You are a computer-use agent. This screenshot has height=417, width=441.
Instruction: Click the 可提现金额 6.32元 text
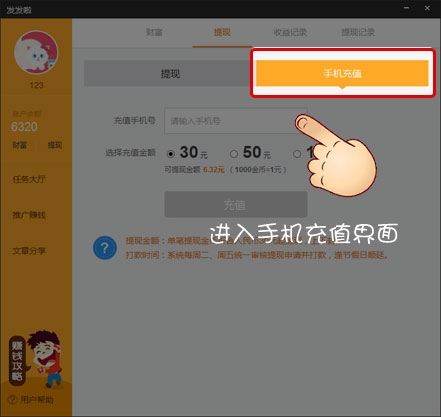click(x=194, y=170)
